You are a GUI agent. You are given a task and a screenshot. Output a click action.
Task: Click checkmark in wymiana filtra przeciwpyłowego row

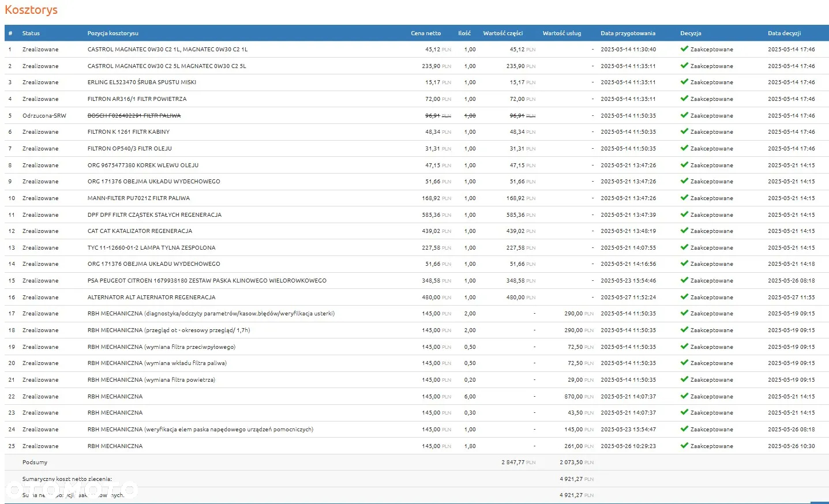coord(684,347)
